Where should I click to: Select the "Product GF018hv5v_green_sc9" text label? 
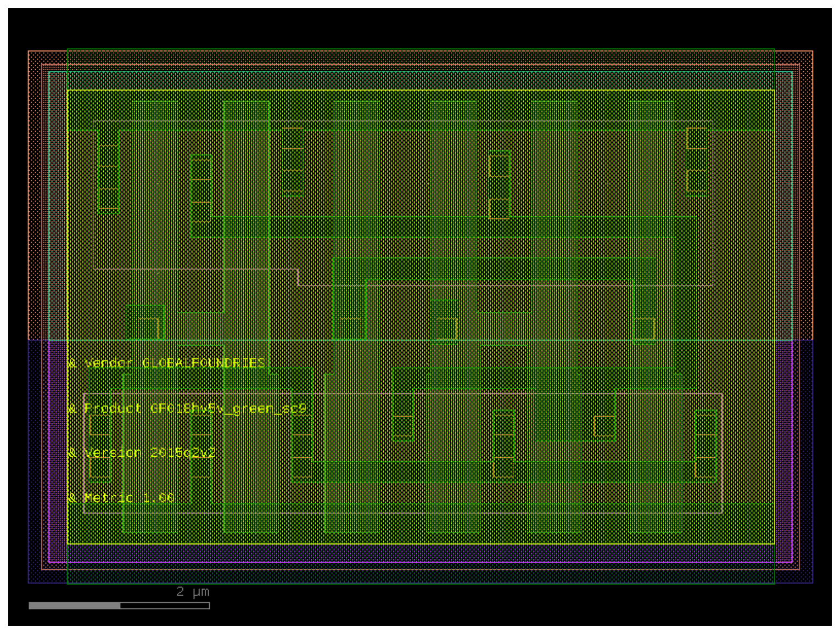[195, 408]
